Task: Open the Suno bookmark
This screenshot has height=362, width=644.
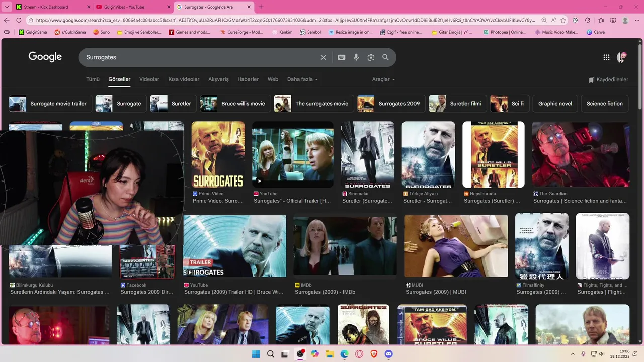Action: [101, 32]
